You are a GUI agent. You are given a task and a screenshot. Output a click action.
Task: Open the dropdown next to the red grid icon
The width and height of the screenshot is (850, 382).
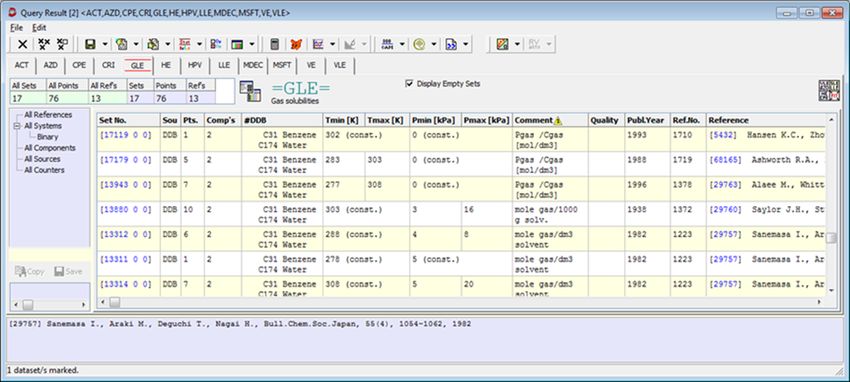click(199, 44)
